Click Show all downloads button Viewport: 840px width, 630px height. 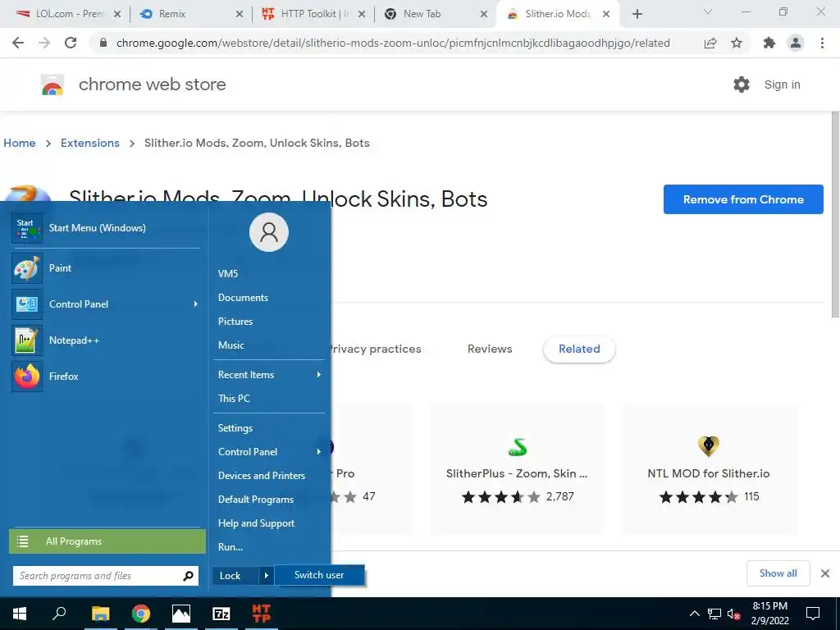(x=778, y=573)
